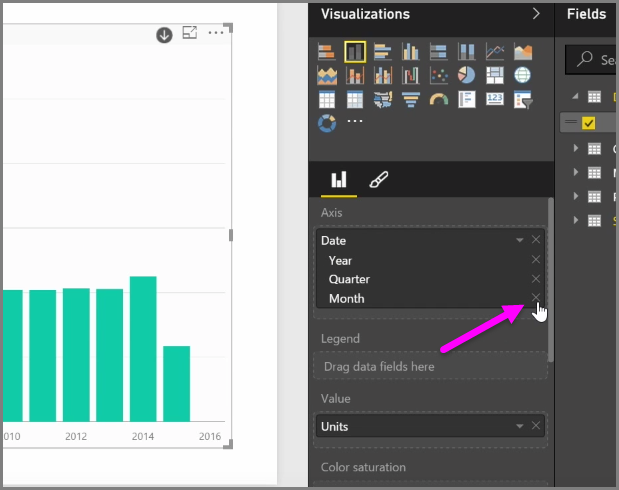The height and width of the screenshot is (490, 619).
Task: Select the 100% stacked column chart icon
Action: pos(466,52)
